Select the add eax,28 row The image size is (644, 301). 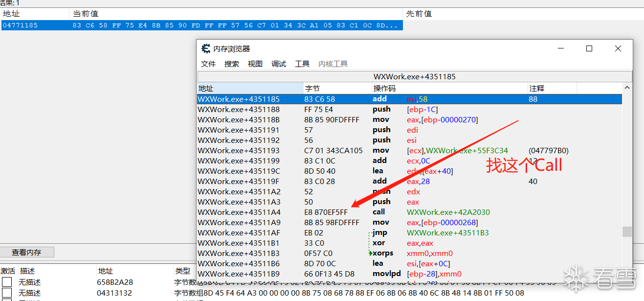coord(409,181)
